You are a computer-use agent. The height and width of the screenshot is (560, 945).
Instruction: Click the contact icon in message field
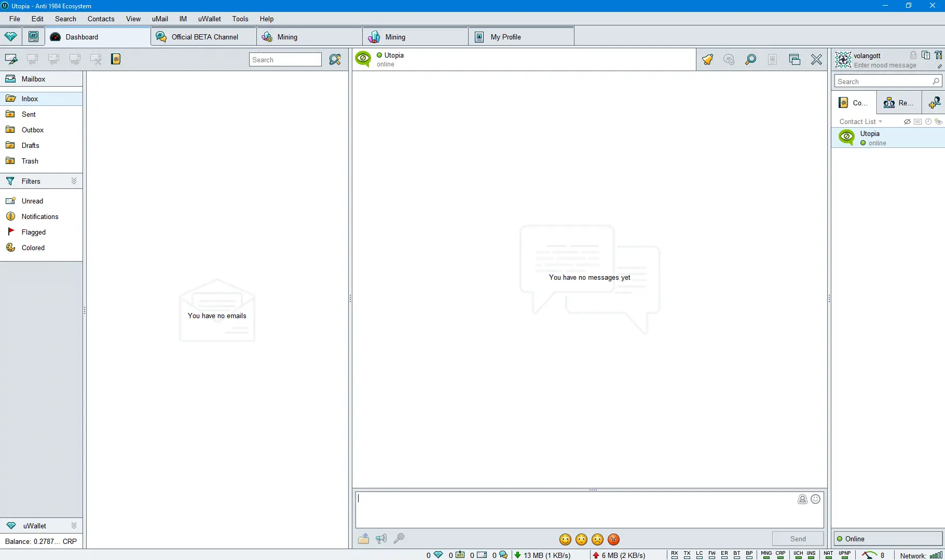pos(802,499)
